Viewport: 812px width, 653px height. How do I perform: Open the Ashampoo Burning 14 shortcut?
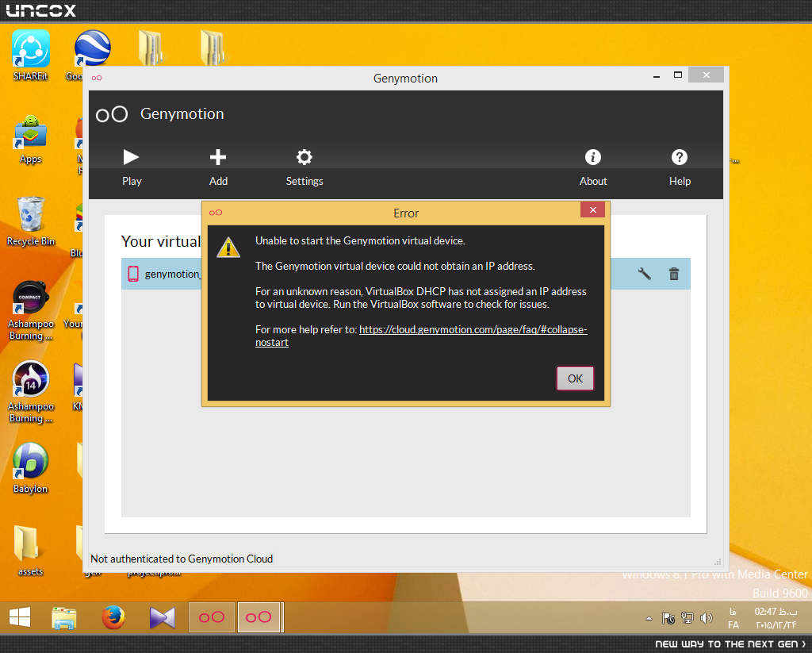click(31, 392)
